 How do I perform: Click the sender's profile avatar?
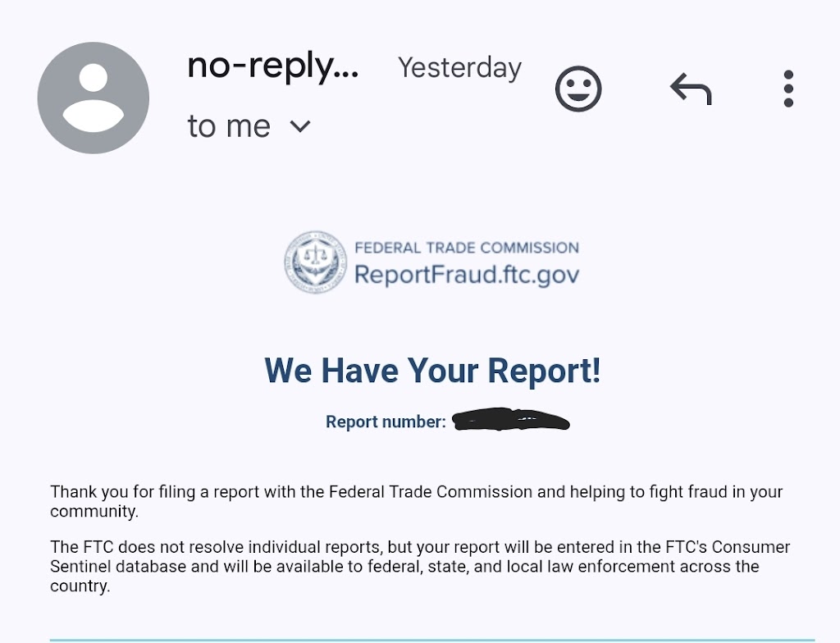(x=94, y=98)
